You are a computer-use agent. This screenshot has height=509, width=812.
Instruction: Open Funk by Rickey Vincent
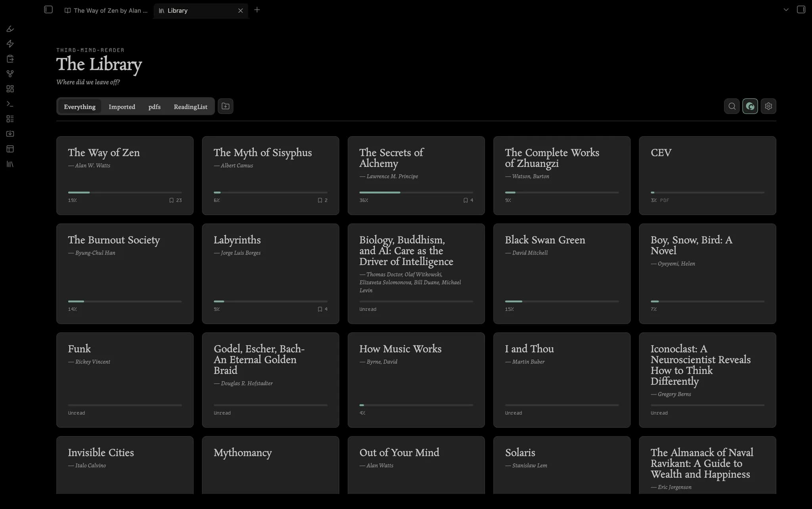click(125, 380)
